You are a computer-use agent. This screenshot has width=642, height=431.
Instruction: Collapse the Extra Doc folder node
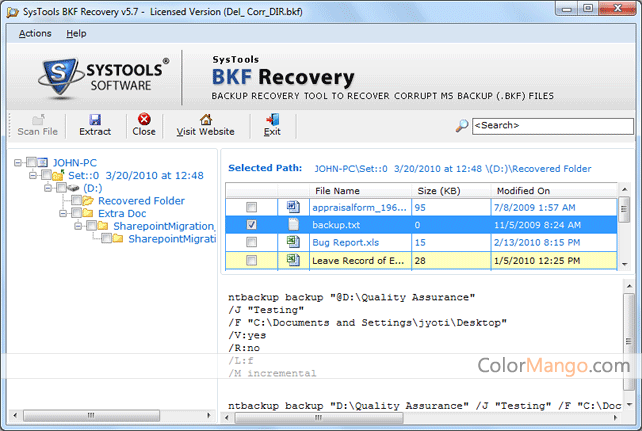62,214
